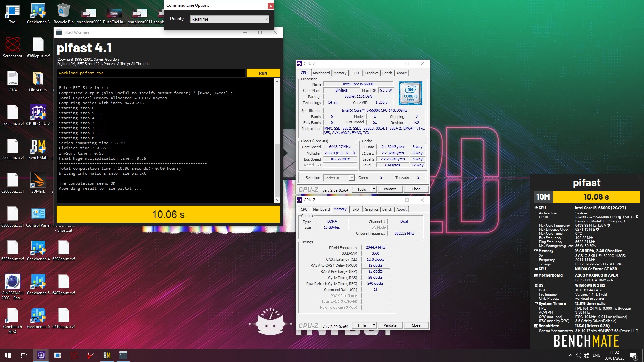The image size is (644, 362).
Task: Open the Tool desktop shortcut
Action: [13, 14]
